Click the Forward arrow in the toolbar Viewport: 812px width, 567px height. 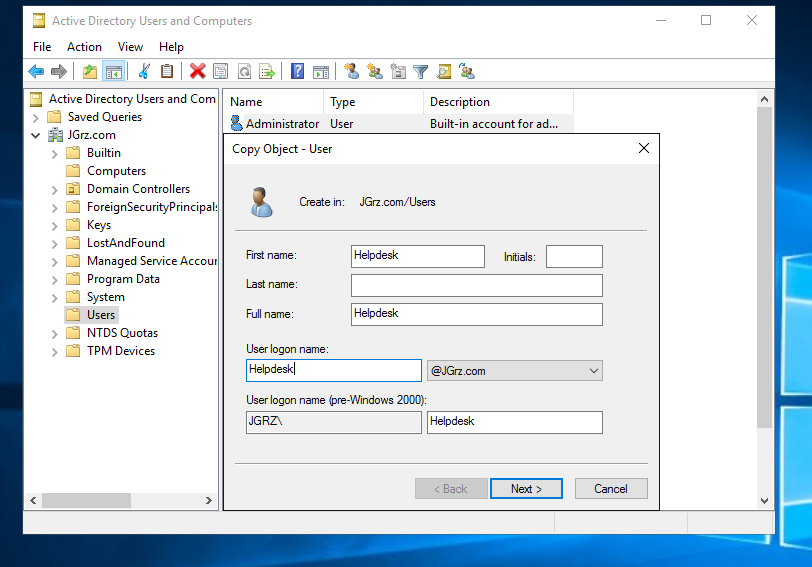tap(59, 71)
